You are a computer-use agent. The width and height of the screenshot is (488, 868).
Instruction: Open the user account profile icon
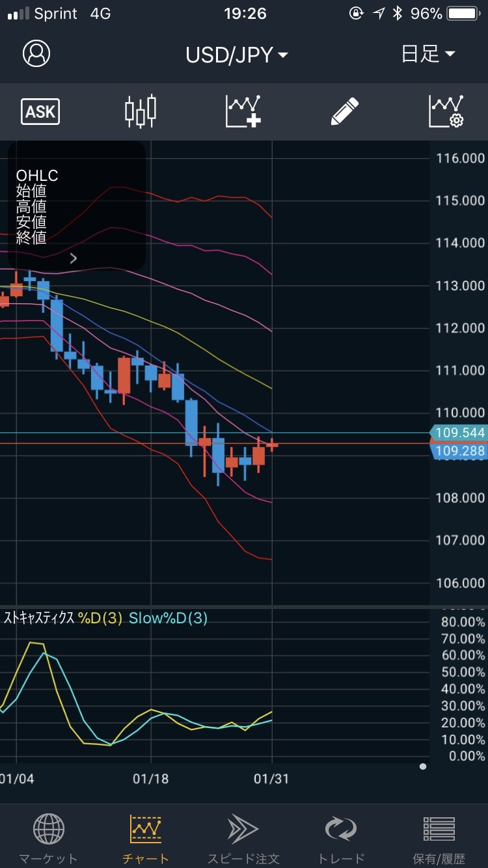coord(36,53)
